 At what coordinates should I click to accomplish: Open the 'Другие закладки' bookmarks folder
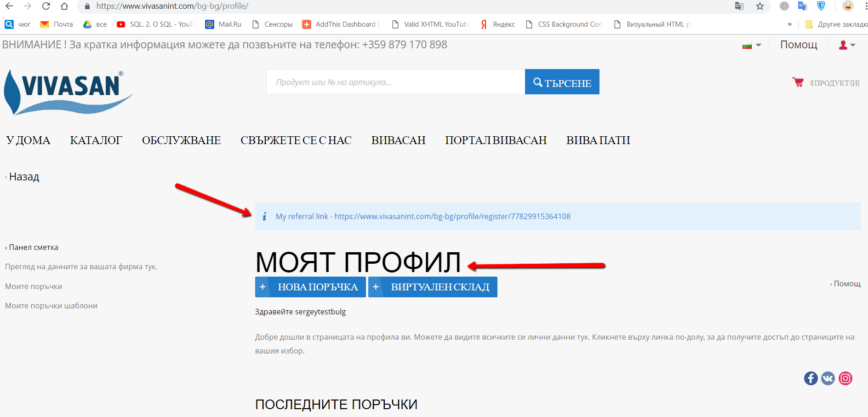pyautogui.click(x=836, y=24)
